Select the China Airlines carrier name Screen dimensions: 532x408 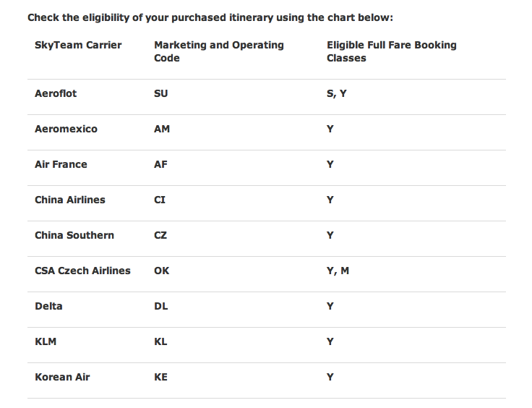pos(70,200)
